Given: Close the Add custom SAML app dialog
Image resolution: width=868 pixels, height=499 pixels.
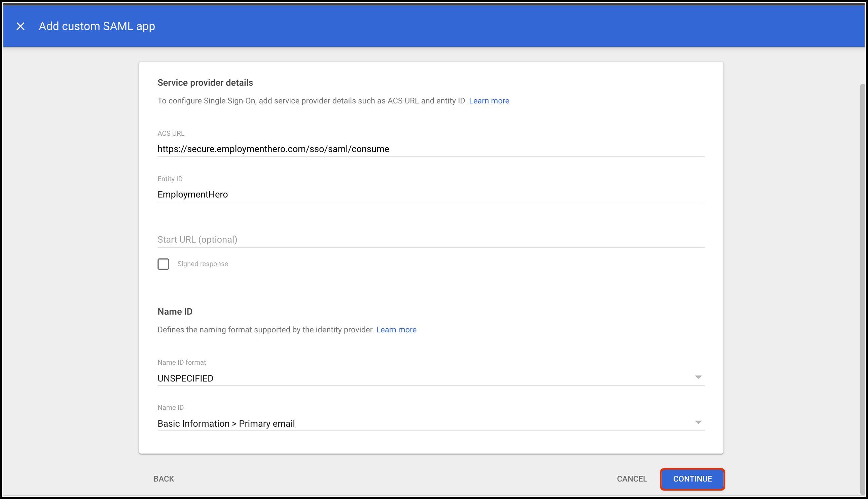Looking at the screenshot, I should 21,26.
